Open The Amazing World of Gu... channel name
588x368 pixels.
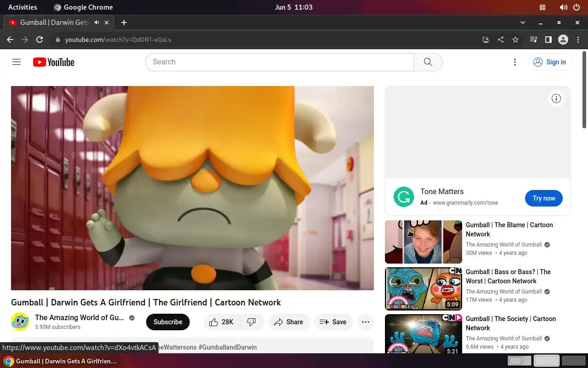pos(79,317)
